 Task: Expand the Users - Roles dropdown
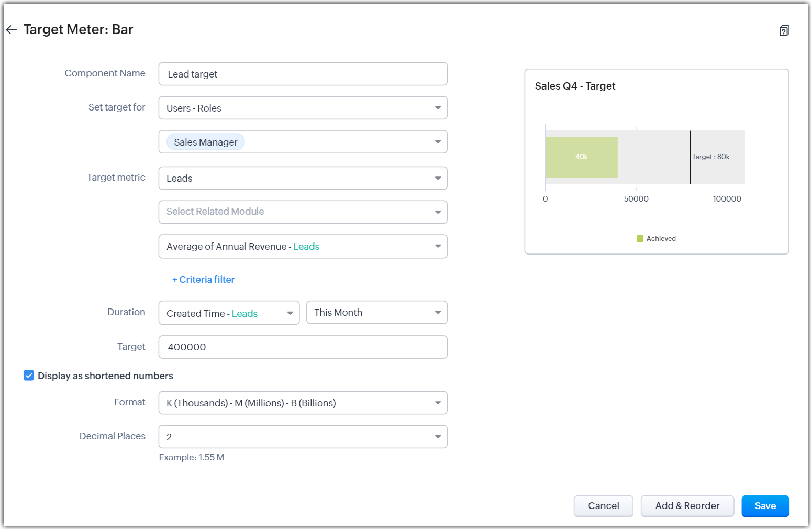[x=303, y=108]
